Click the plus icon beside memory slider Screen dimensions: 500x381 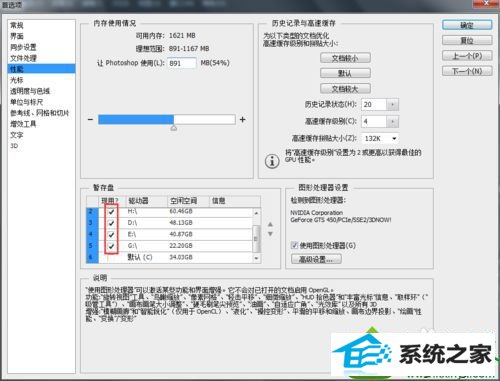(243, 119)
